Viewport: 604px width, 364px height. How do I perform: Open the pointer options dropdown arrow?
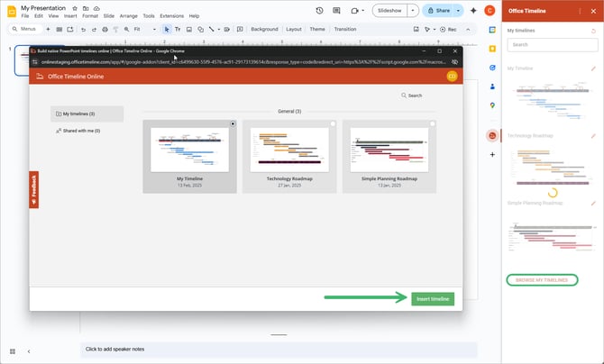pyautogui.click(x=435, y=29)
